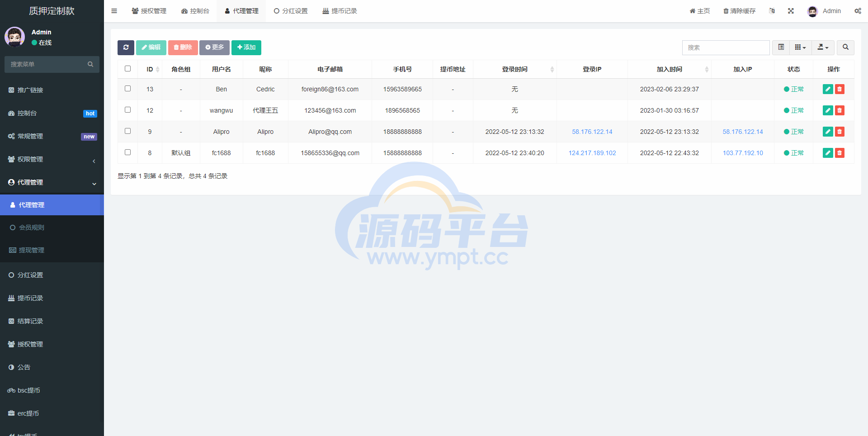The image size is (868, 436).
Task: Click the 删除 button
Action: [x=183, y=47]
